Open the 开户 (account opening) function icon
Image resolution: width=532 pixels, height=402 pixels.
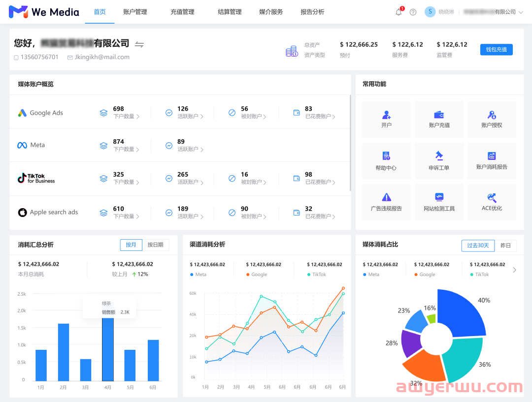click(386, 119)
